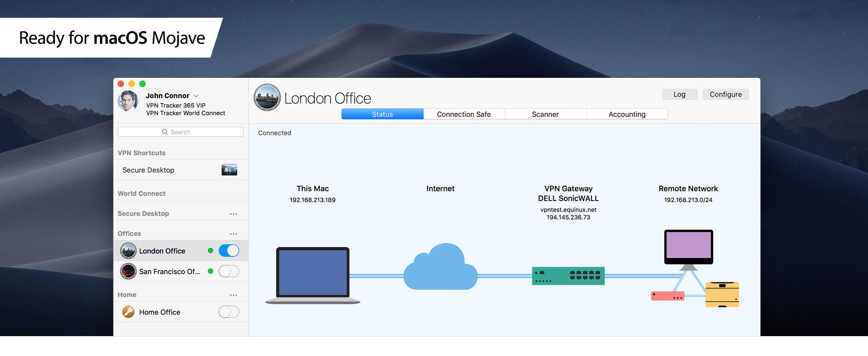Click the Internet cloud icon
The width and height of the screenshot is (868, 356).
click(440, 268)
